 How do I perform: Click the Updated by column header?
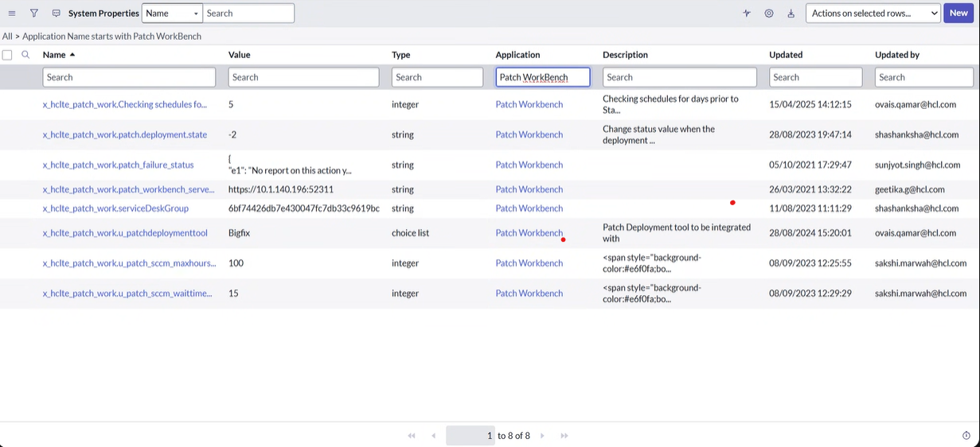pos(897,55)
